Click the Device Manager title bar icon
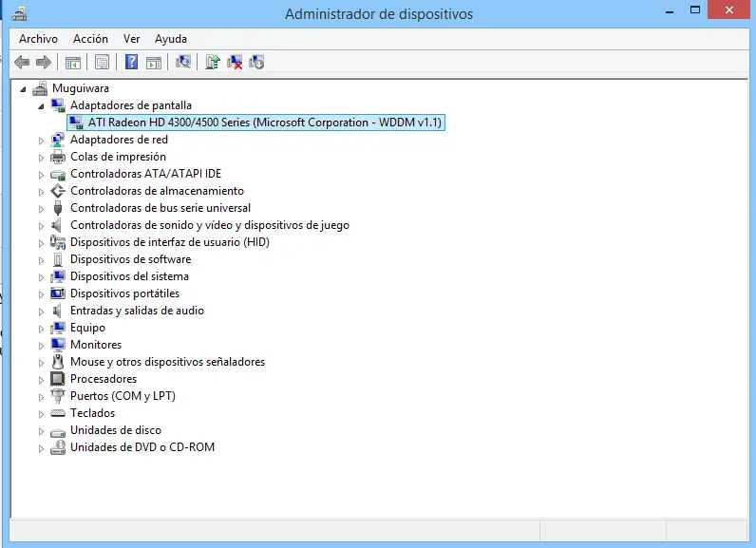The image size is (756, 548). (19, 13)
